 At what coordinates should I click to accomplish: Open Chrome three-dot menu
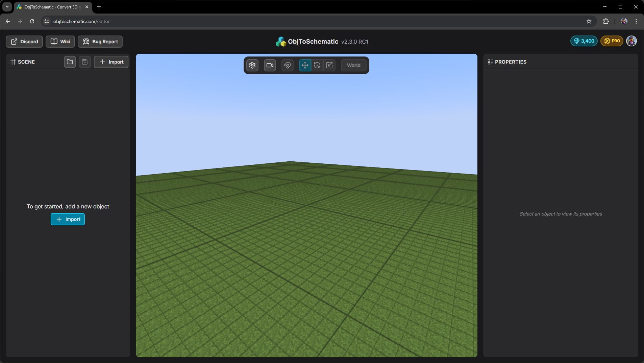(x=636, y=21)
